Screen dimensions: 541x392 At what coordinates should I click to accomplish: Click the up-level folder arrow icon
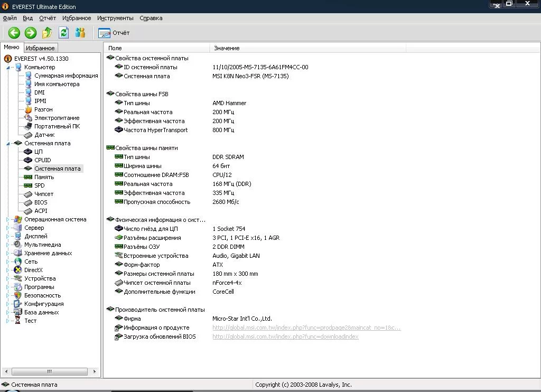(x=47, y=33)
